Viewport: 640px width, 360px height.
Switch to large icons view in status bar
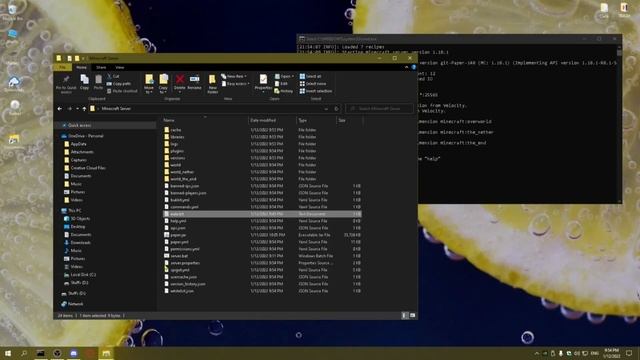412,316
